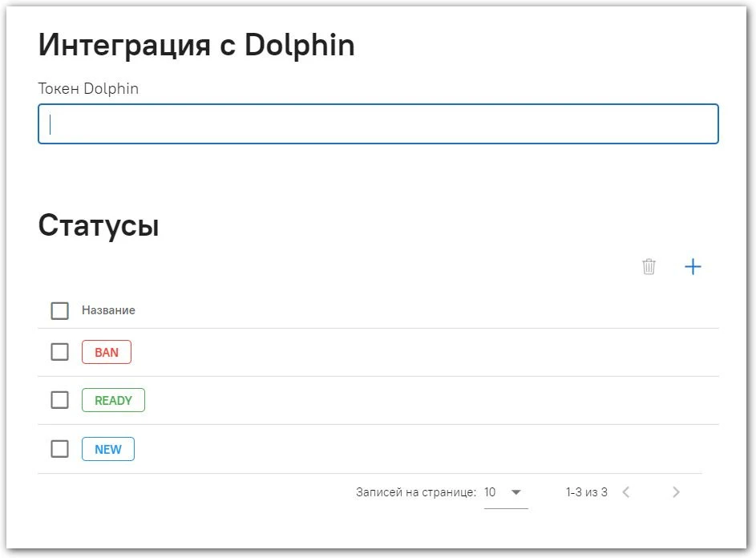Open the green READY status chip

[x=113, y=400]
